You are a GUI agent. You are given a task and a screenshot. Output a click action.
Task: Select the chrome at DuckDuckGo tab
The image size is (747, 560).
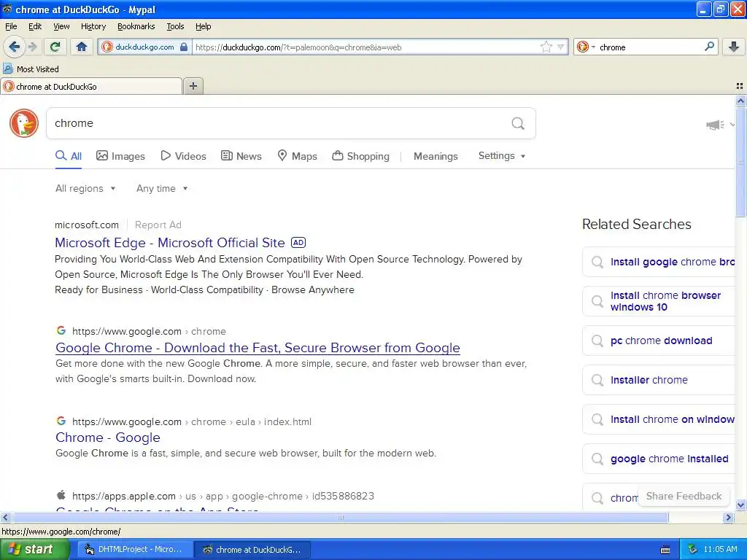pyautogui.click(x=91, y=86)
